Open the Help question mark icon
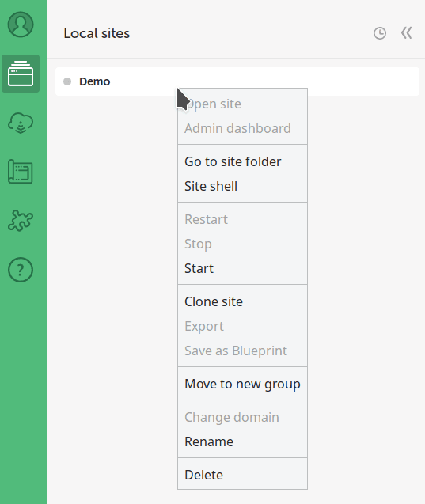 point(21,270)
